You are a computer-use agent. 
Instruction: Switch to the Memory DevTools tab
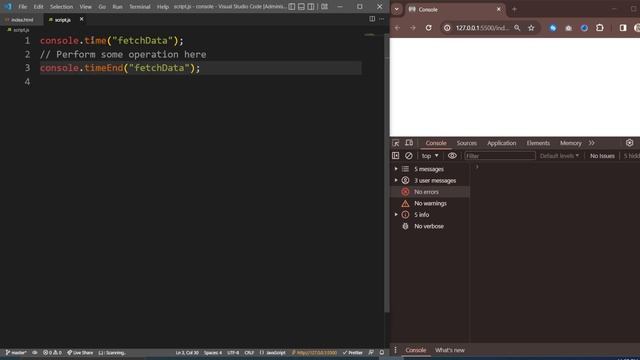click(570, 143)
